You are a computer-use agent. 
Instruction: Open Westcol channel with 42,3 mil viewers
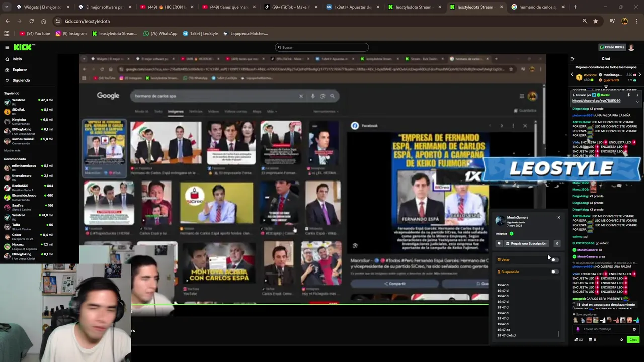point(30,101)
